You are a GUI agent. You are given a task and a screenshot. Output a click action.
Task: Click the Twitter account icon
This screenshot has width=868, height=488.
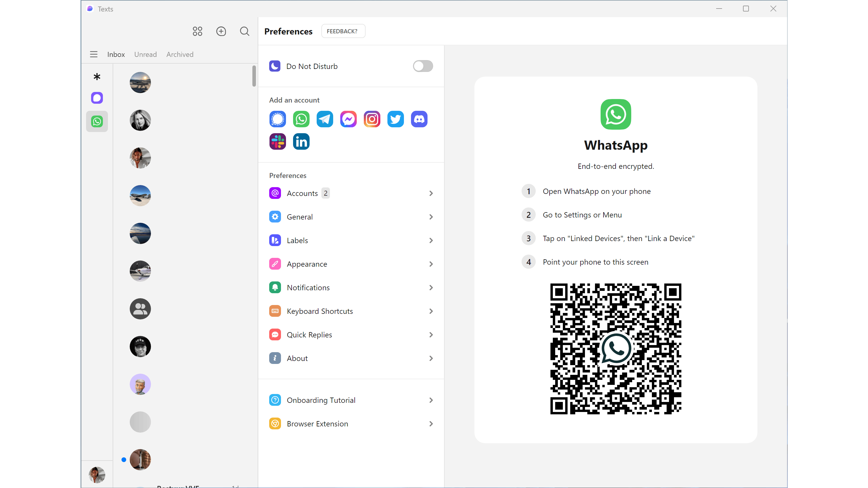pyautogui.click(x=395, y=119)
